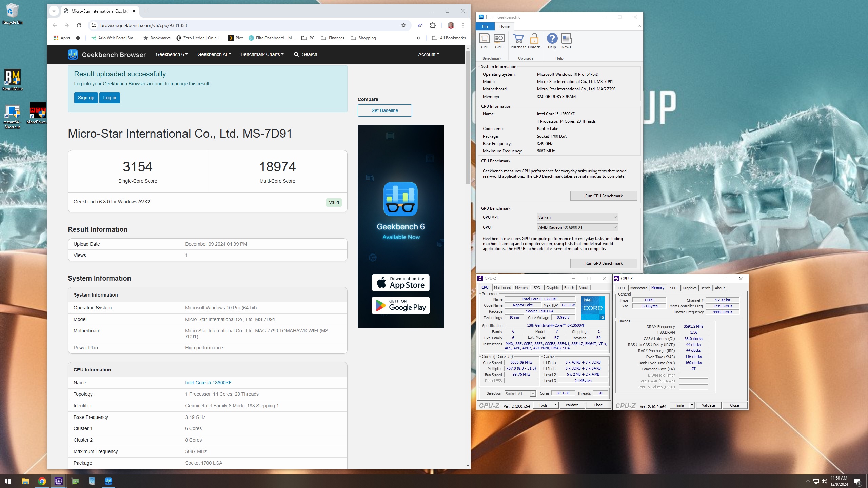
Task: Expand the Geekbench AI navbar dropdown
Action: [214, 54]
